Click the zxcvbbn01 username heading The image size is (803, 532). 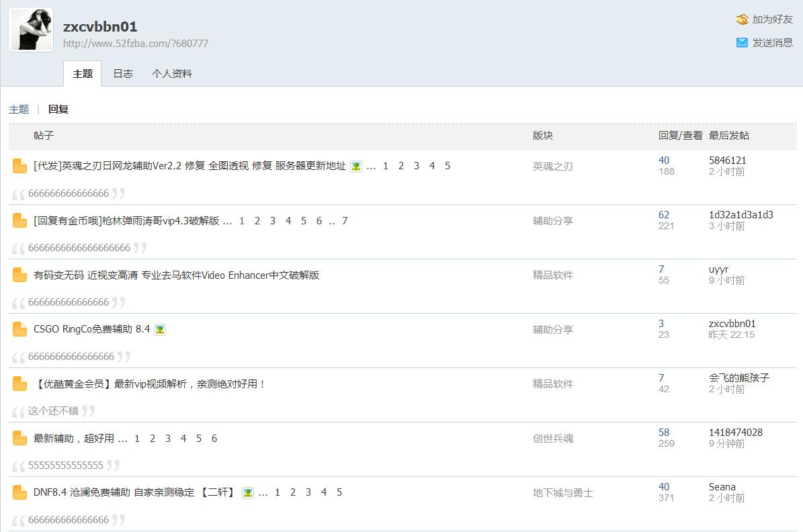pos(100,27)
